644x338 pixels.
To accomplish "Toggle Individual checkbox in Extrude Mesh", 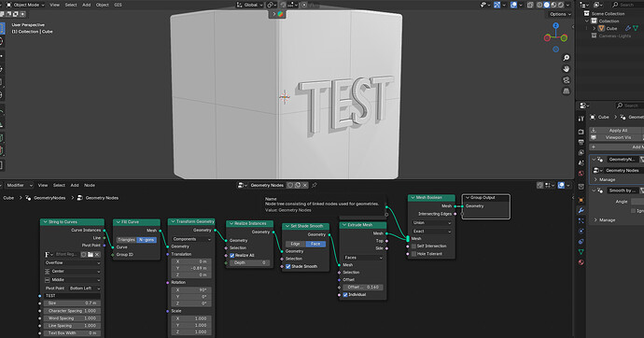I will click(345, 295).
